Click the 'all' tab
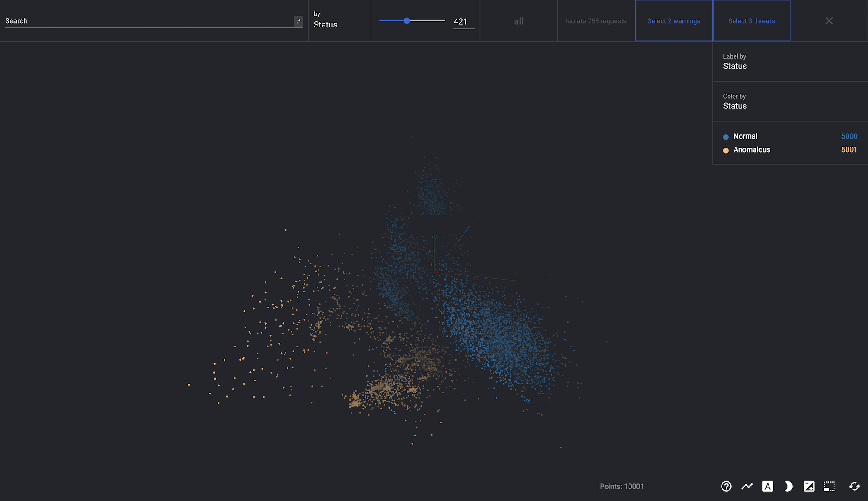Viewport: 868px width, 501px height. pos(518,21)
